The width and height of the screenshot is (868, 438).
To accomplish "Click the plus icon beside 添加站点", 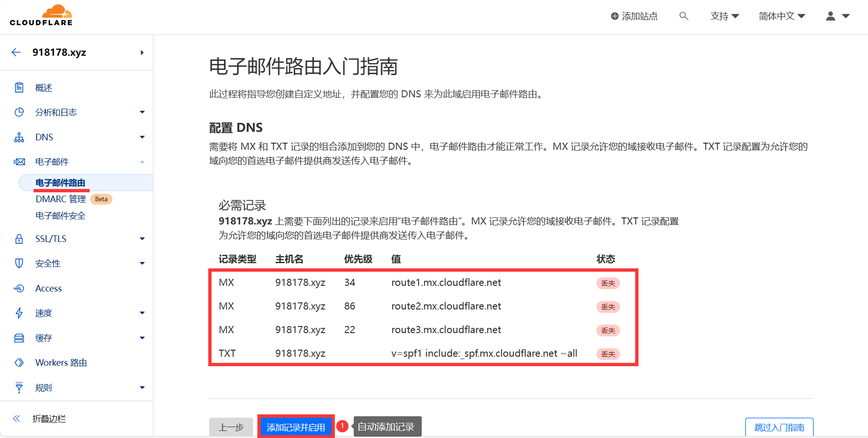I will click(x=614, y=16).
